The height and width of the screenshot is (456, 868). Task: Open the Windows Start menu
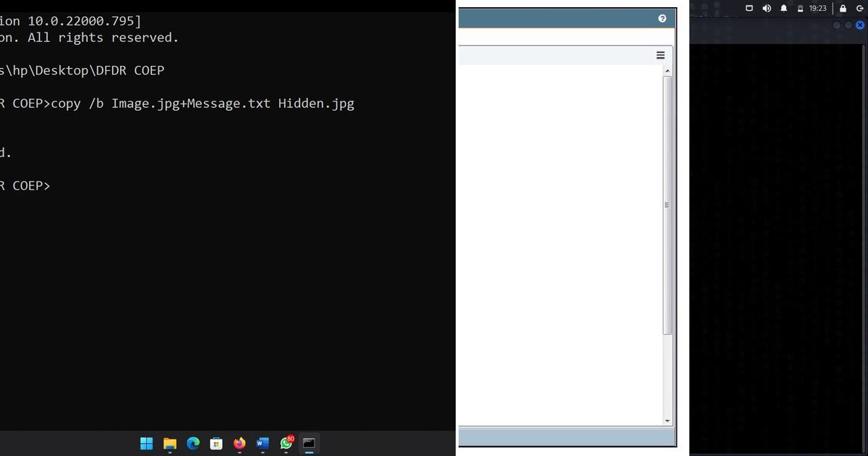click(x=147, y=443)
